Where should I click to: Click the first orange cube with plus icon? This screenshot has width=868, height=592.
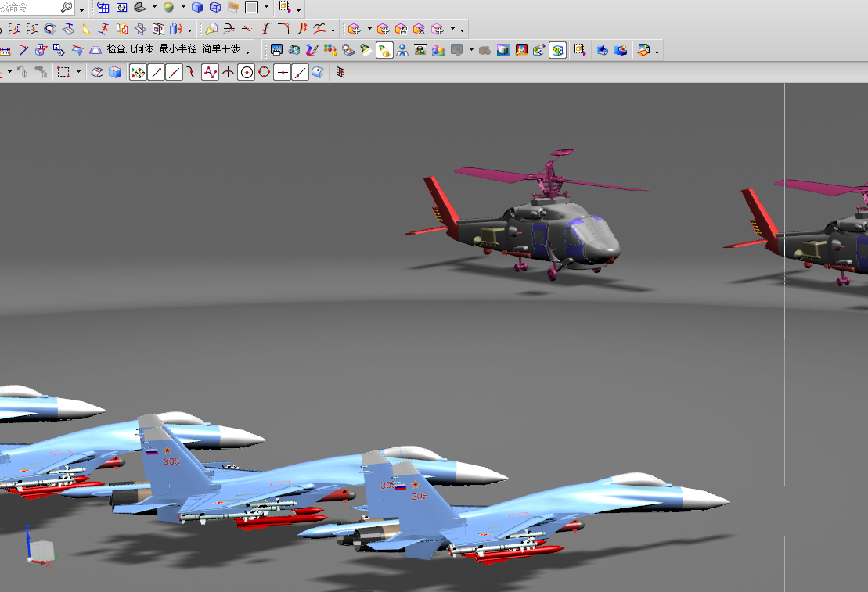tap(355, 29)
